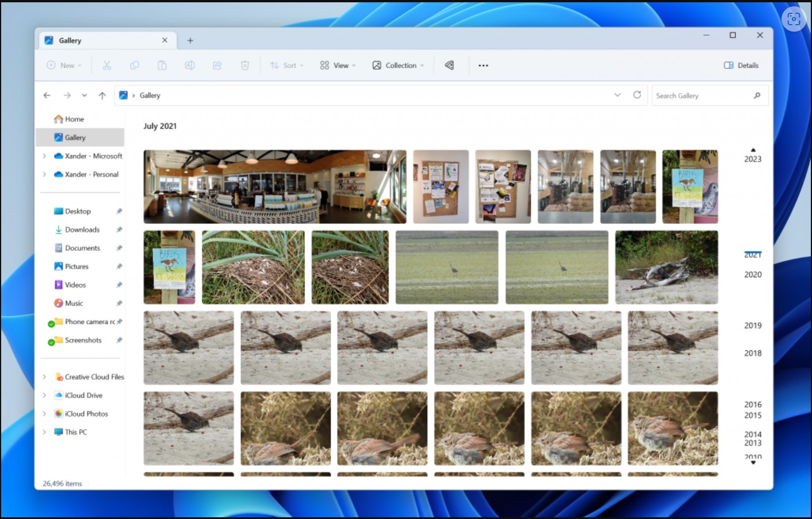Unpin Desktop using its pin icon
Screen dimensions: 812x519
tap(120, 211)
